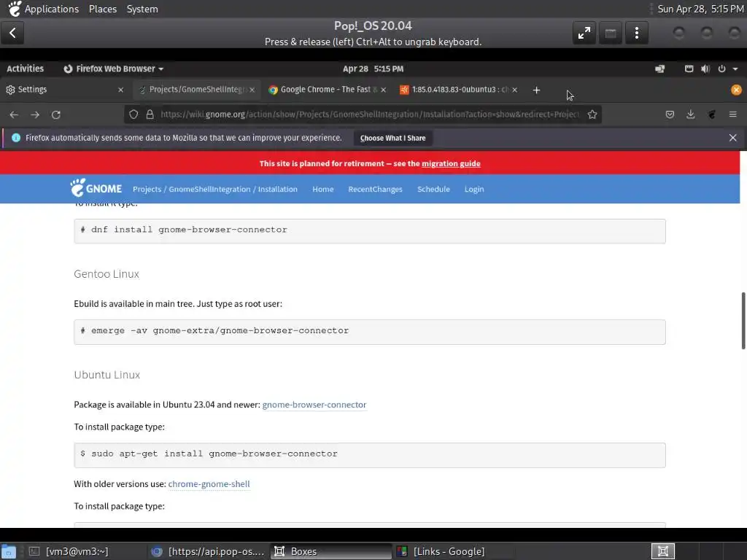
Task: Open host Applications menu
Action: (52, 9)
